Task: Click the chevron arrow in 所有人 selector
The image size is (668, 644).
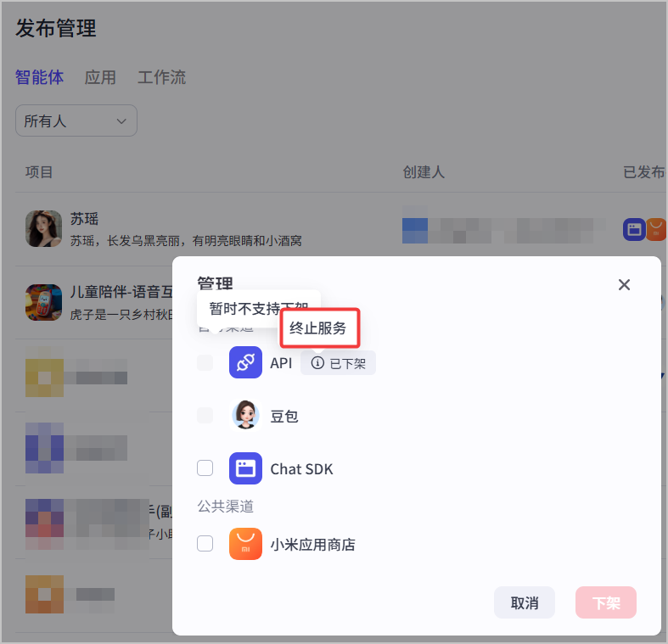Action: tap(121, 121)
